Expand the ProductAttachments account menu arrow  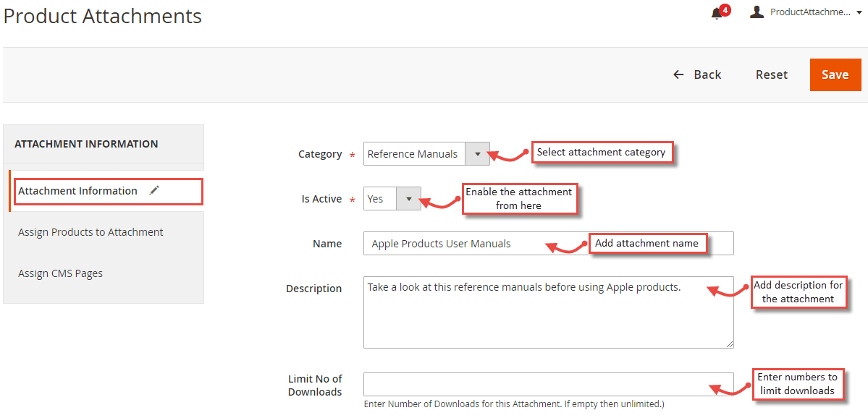pyautogui.click(x=859, y=13)
